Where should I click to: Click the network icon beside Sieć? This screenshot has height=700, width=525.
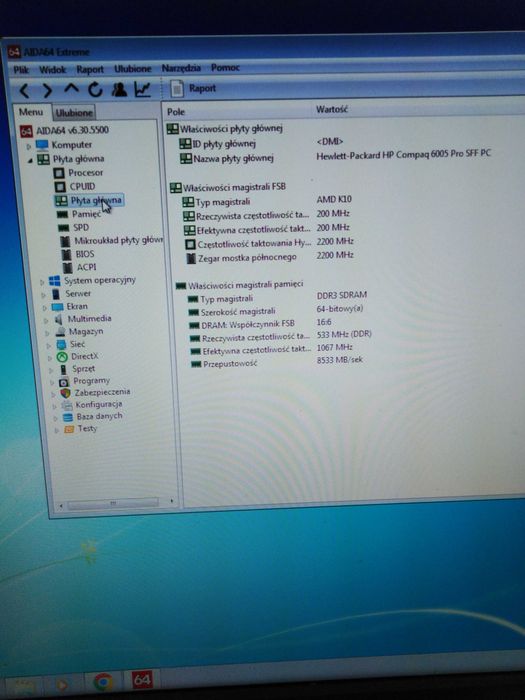point(61,344)
